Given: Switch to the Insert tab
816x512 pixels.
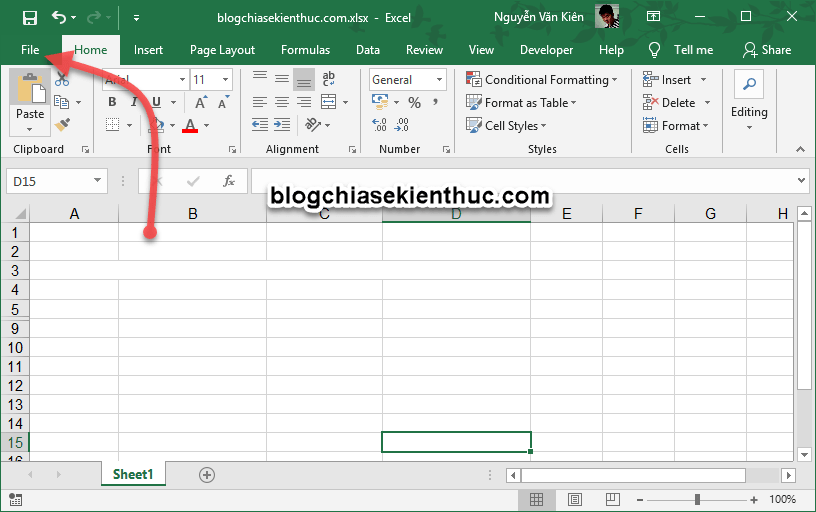Looking at the screenshot, I should tap(148, 50).
